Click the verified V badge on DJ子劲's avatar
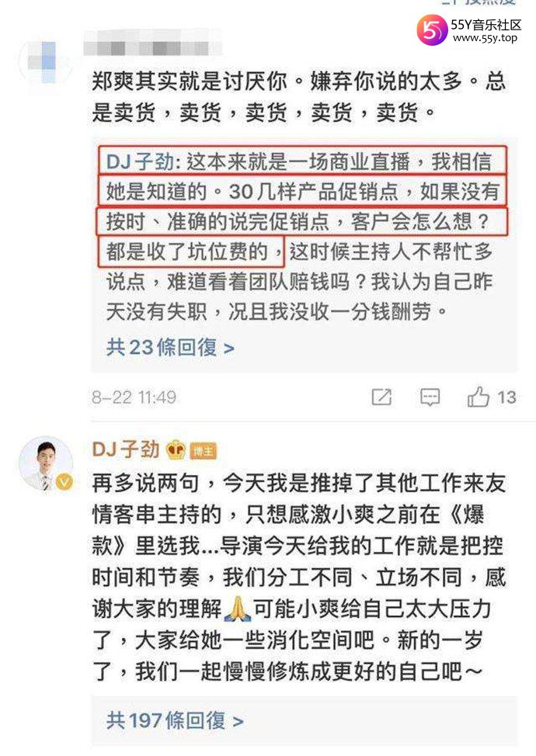This screenshot has width=536, height=756. pos(64,482)
